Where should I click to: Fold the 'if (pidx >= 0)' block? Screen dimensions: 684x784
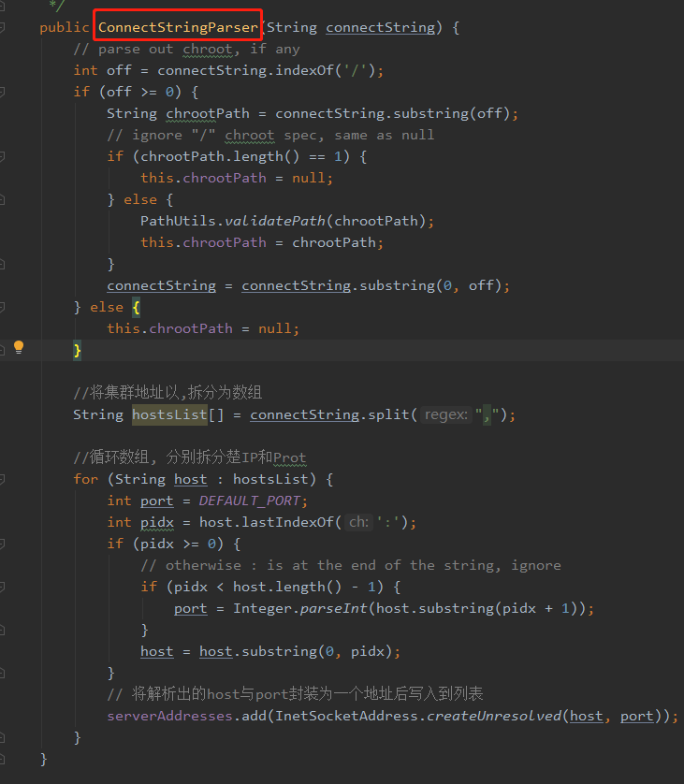(2, 544)
